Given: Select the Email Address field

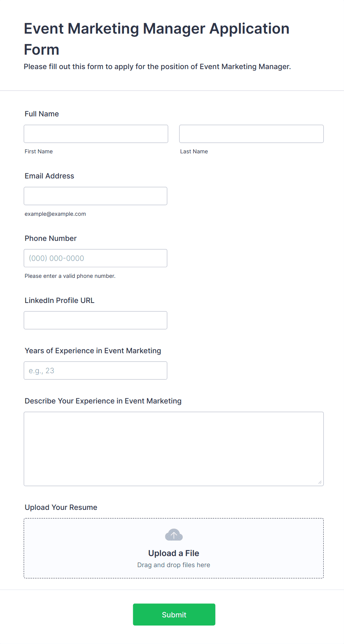Looking at the screenshot, I should pos(95,196).
